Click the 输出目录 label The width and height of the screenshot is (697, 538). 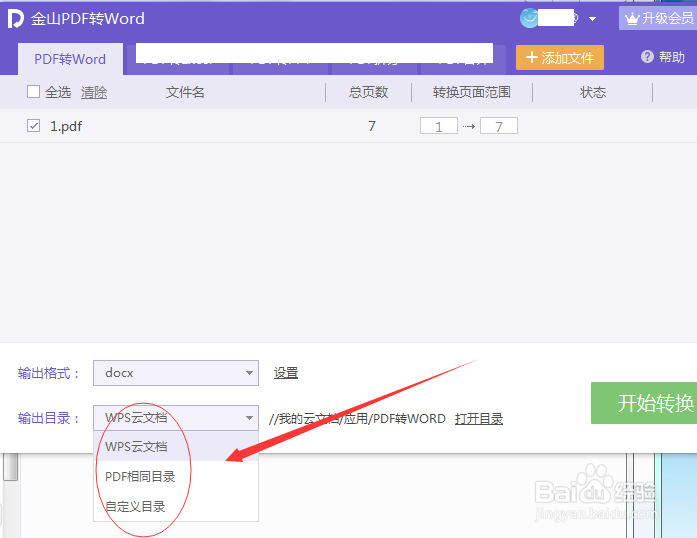pos(48,418)
